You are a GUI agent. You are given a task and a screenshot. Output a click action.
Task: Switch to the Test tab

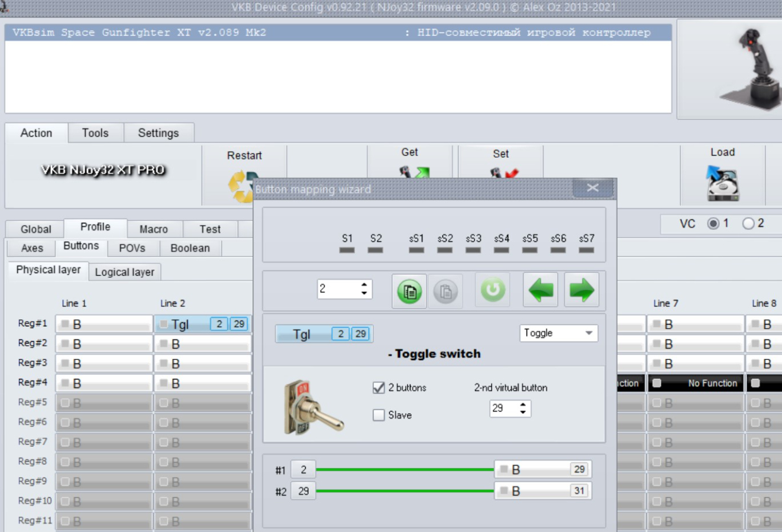point(210,229)
